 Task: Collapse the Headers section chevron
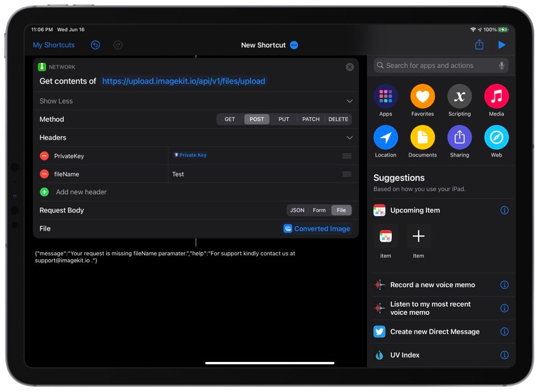click(350, 138)
